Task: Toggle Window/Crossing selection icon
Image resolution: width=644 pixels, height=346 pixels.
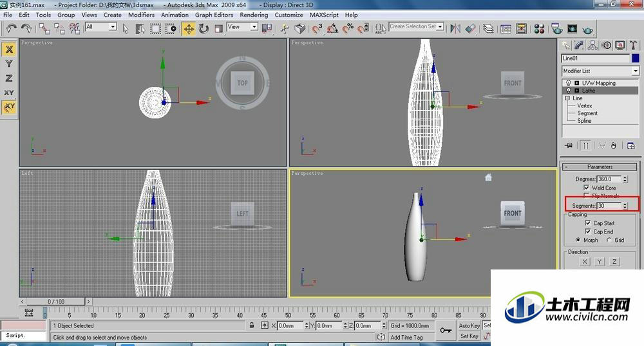Action: 171,29
